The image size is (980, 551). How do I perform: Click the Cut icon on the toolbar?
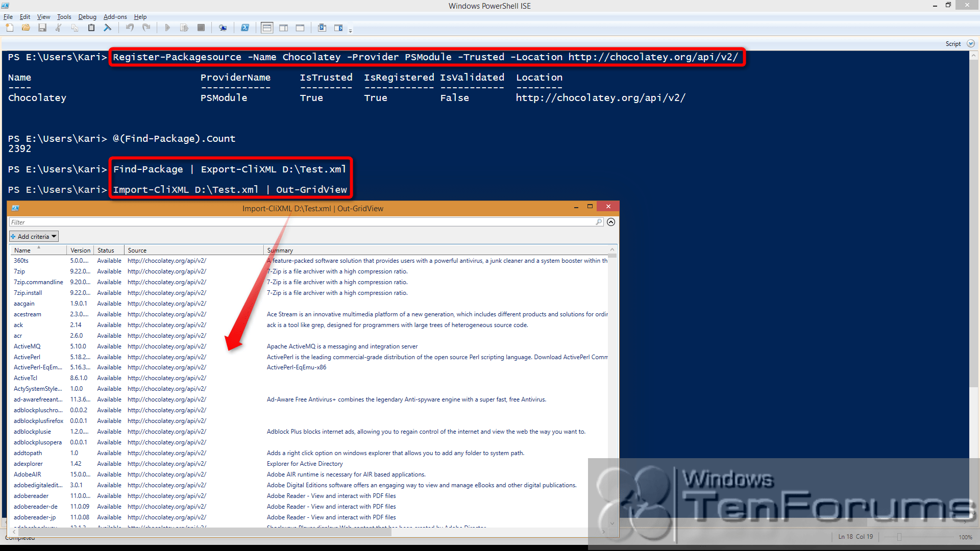[x=58, y=28]
